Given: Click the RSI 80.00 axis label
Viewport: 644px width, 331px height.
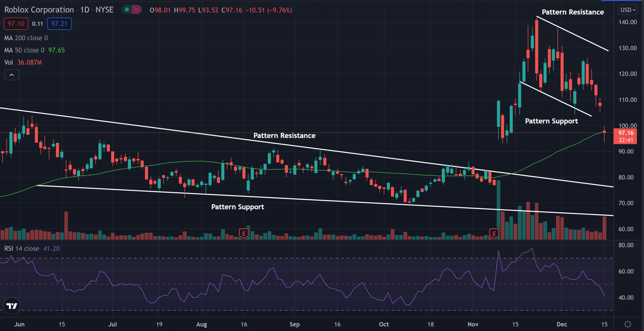Looking at the screenshot, I should point(626,245).
